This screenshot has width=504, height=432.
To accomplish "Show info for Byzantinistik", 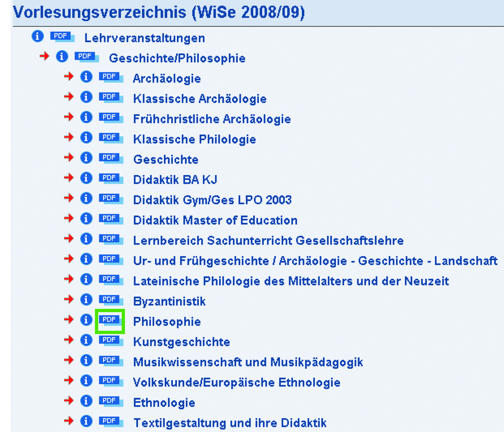I will click(86, 299).
